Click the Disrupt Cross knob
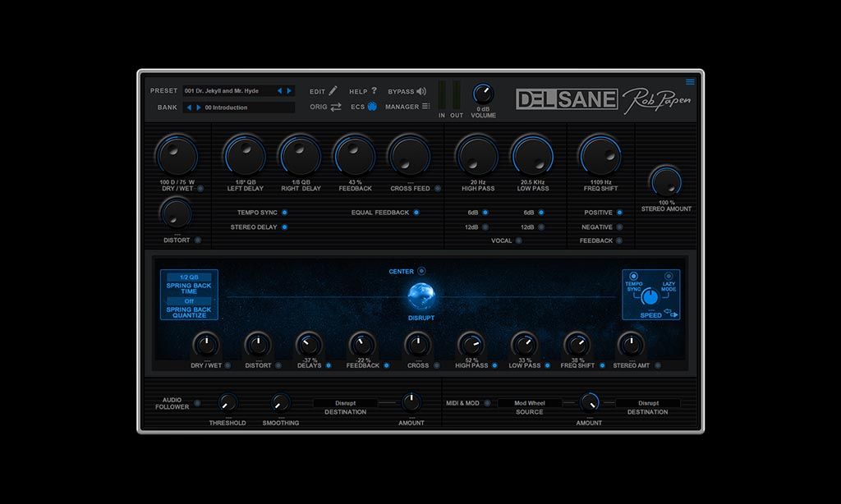The width and height of the screenshot is (841, 504). click(418, 344)
